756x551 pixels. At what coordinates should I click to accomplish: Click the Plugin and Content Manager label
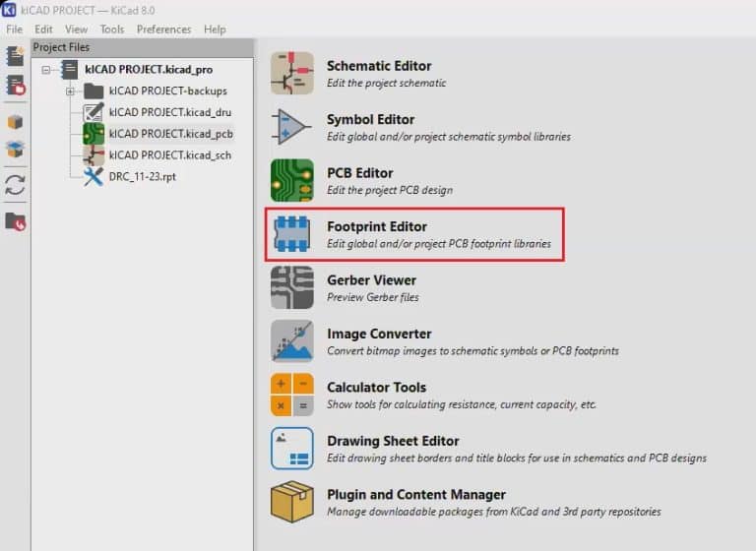(x=415, y=494)
